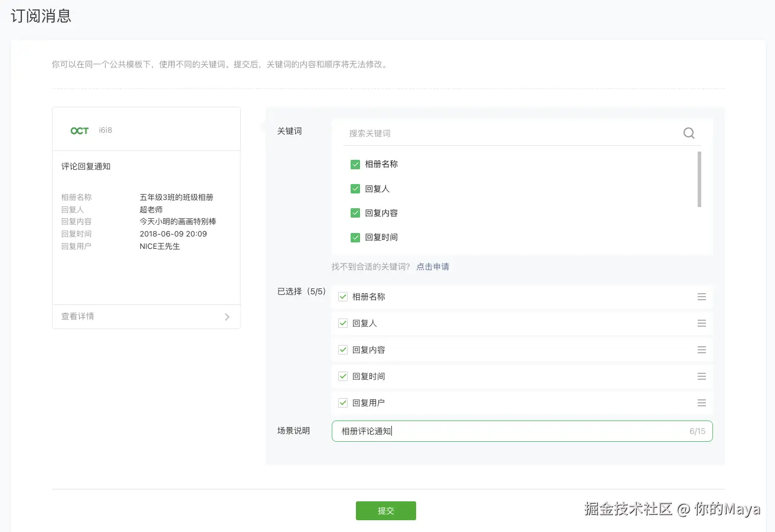The height and width of the screenshot is (532, 775).
Task: Click 查看详情 text on template card
Action: point(78,316)
